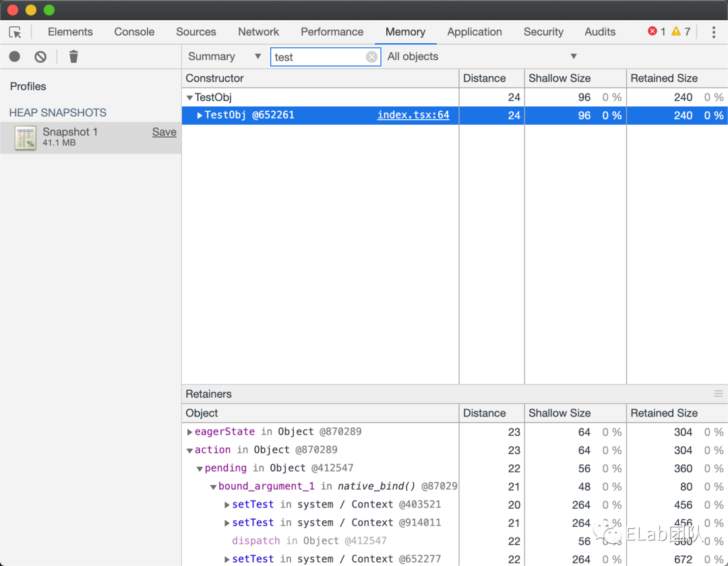Click the red error count icon
Screen dimensions: 728x566
pos(653,31)
